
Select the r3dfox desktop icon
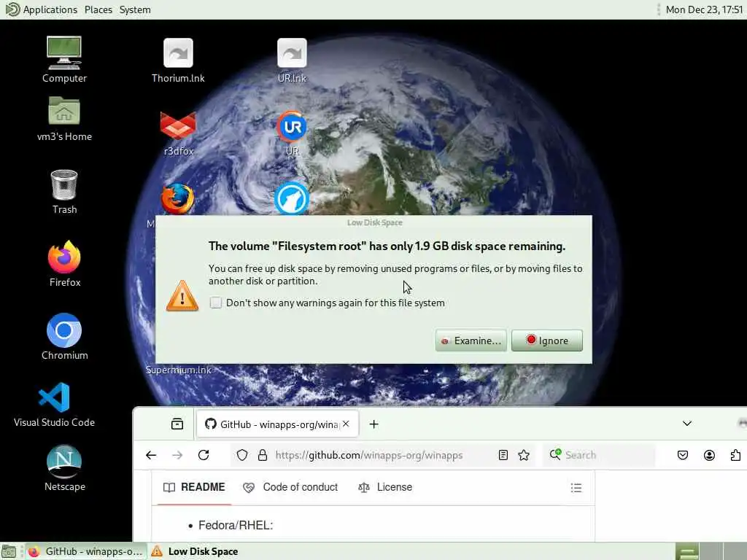pyautogui.click(x=178, y=133)
